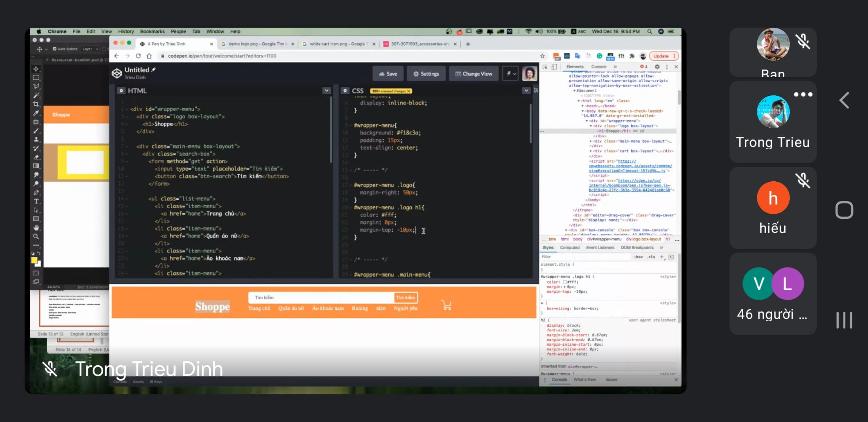Select the Crop tool in Photoshop toolbar
The image size is (868, 422).
[x=36, y=104]
